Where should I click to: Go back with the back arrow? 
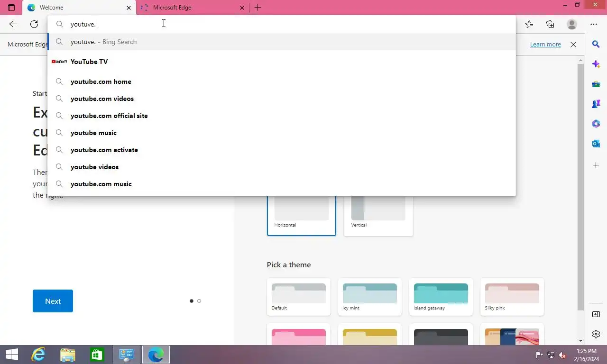pyautogui.click(x=13, y=24)
